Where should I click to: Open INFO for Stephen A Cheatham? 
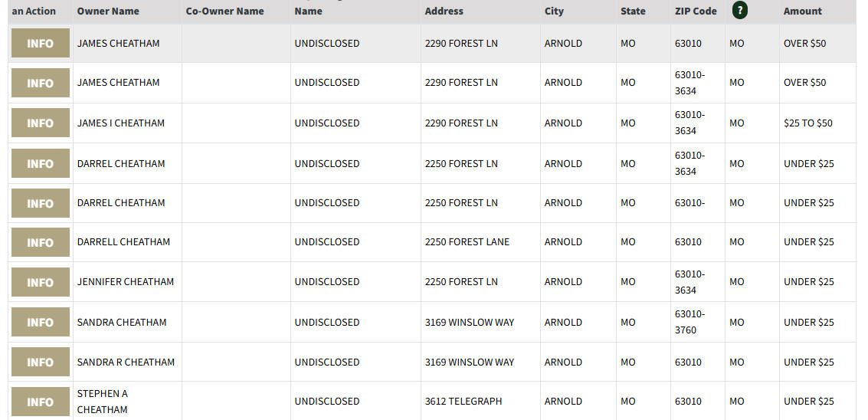41,402
